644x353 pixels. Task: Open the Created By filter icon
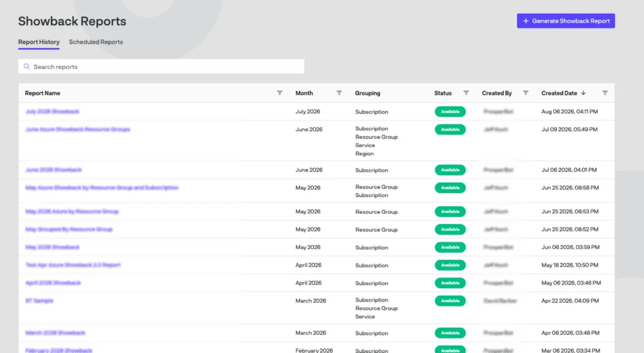point(525,93)
